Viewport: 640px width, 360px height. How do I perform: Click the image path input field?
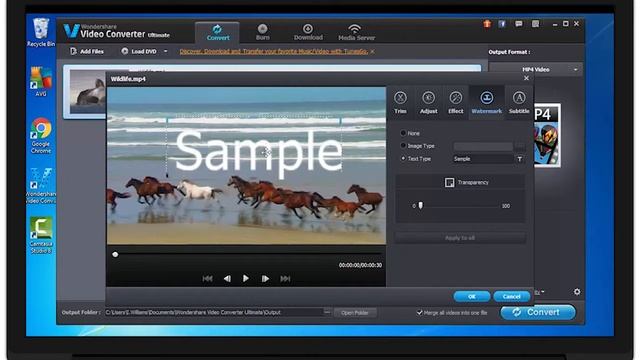[x=483, y=146]
